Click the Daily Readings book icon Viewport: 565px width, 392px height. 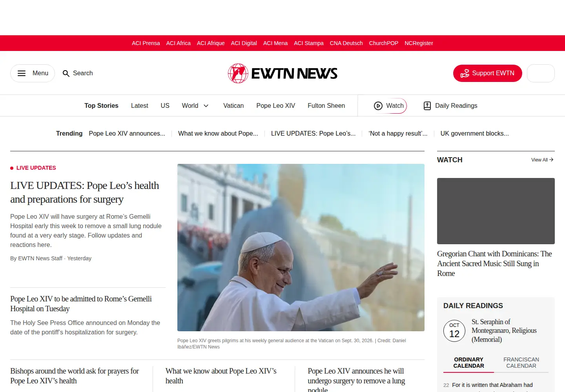pyautogui.click(x=427, y=106)
